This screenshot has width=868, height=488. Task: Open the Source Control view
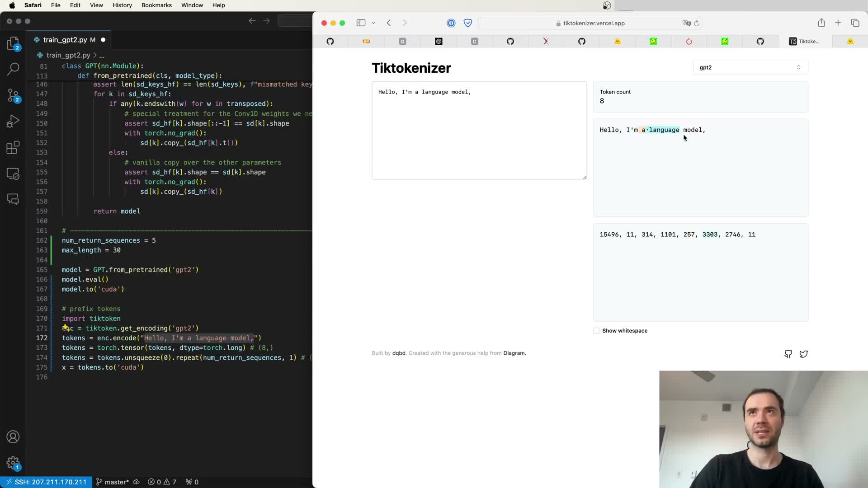13,95
